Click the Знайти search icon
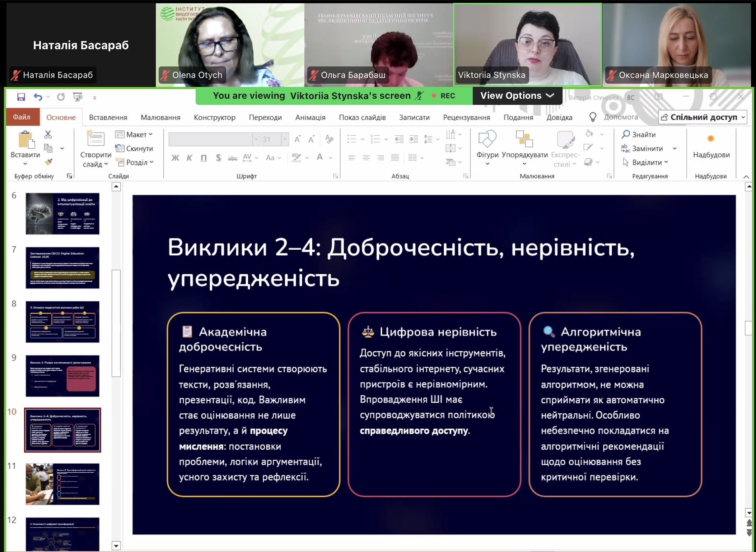The width and height of the screenshot is (756, 552). pos(626,134)
